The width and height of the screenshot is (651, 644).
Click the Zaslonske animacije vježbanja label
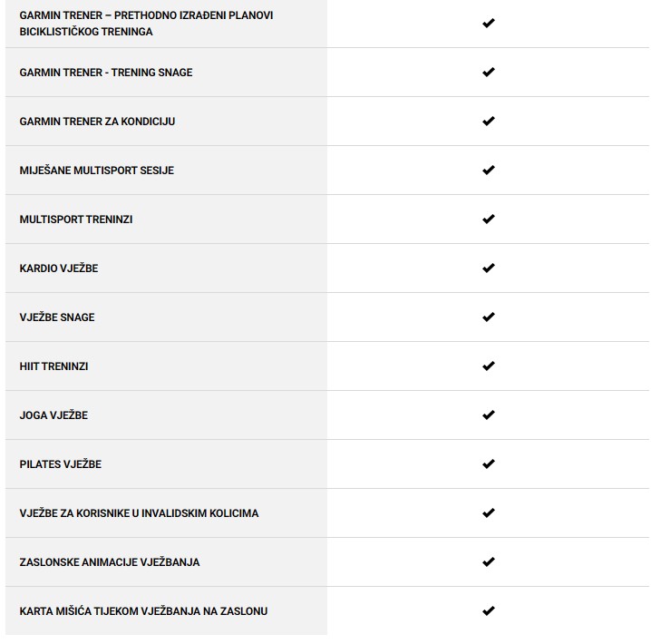pyautogui.click(x=109, y=562)
